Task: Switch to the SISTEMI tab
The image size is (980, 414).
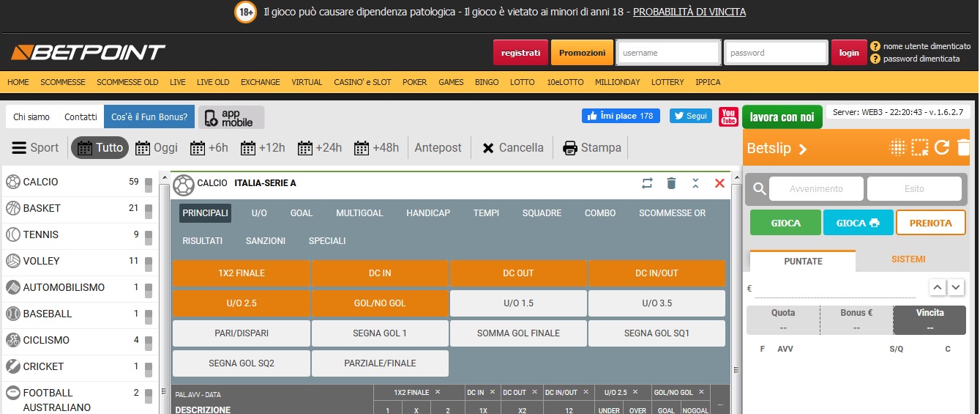Action: (908, 259)
